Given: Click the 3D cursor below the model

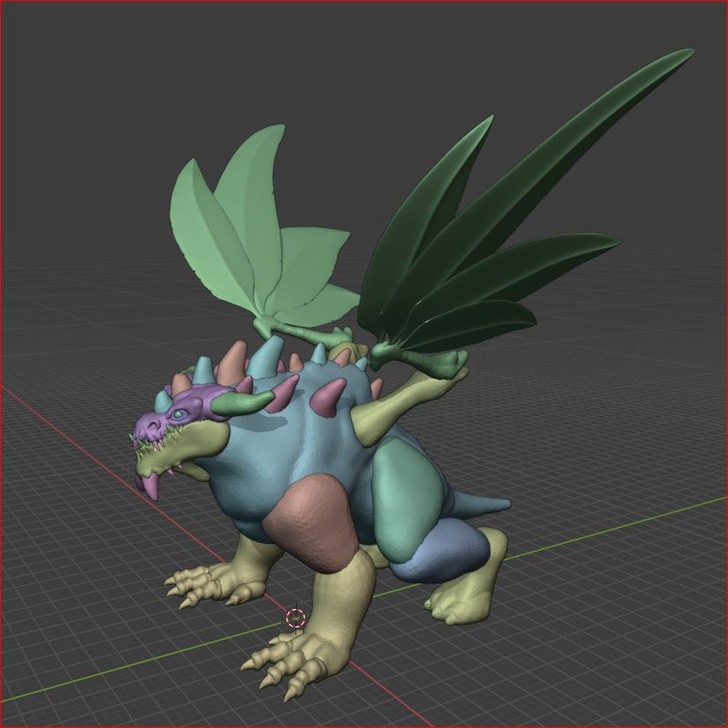Looking at the screenshot, I should tap(295, 618).
